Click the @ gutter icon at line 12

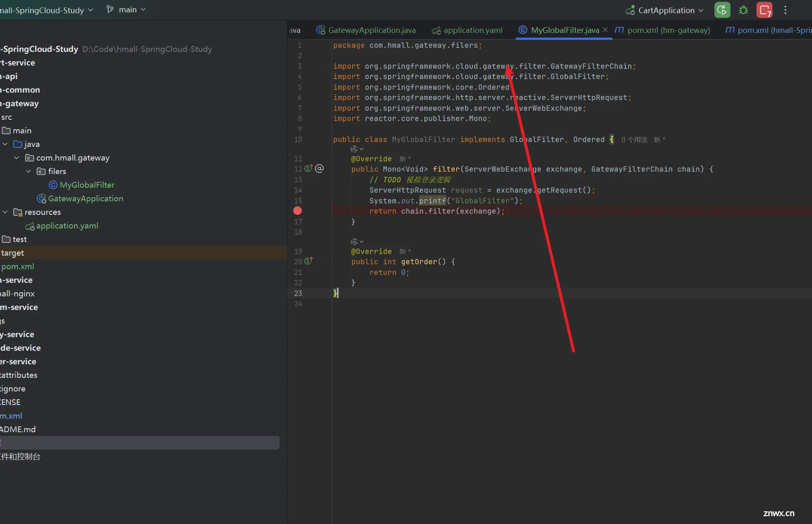pos(319,168)
